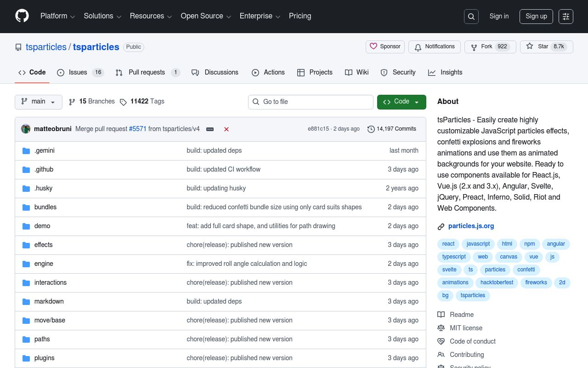
Task: Click the Sponsor heart icon
Action: [373, 46]
